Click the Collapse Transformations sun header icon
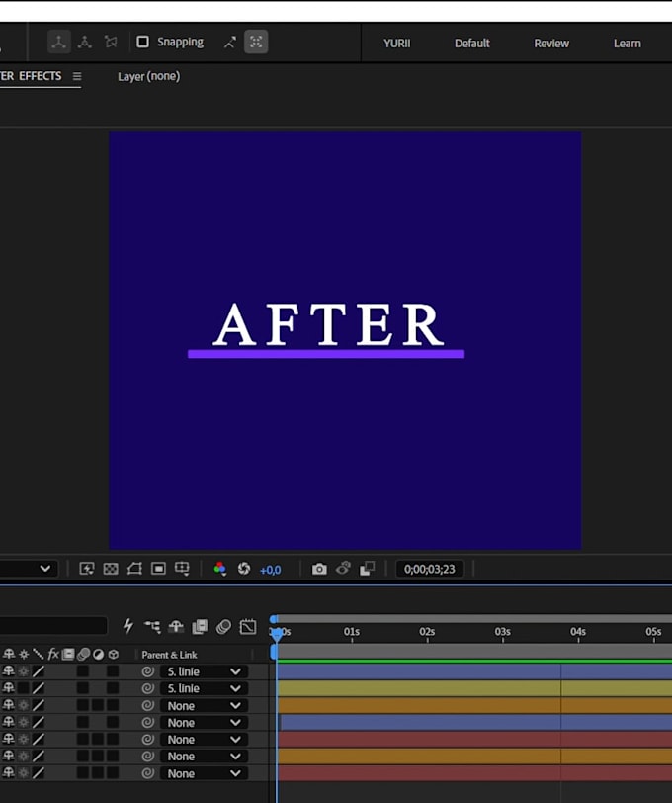672x803 pixels. point(24,654)
